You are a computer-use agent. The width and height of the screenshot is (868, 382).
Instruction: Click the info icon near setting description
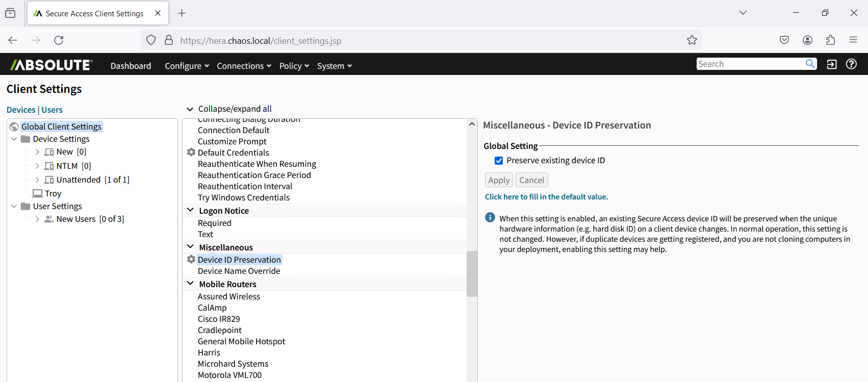(490, 217)
